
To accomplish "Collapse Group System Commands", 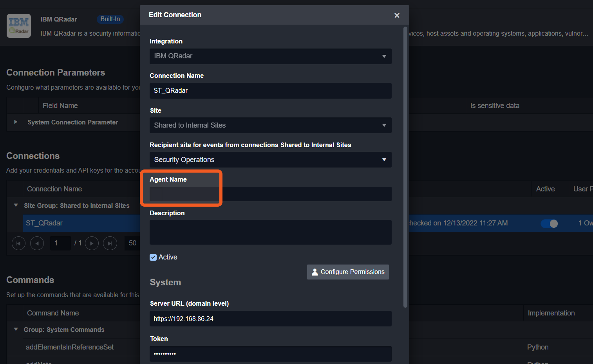I will click(16, 330).
